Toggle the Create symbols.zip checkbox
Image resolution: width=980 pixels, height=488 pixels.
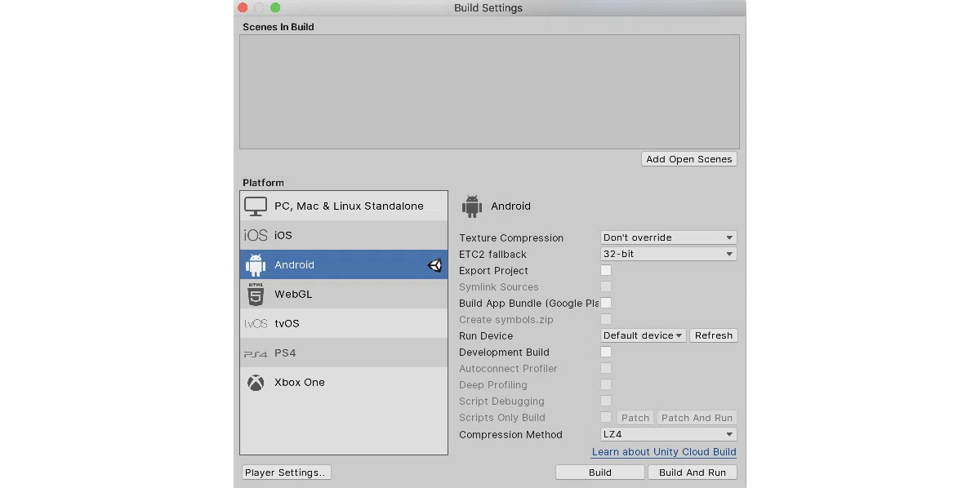(606, 319)
